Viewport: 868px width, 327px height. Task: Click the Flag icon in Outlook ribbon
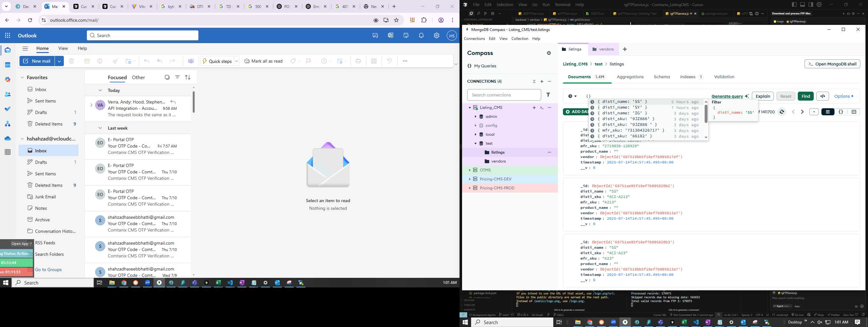(308, 61)
